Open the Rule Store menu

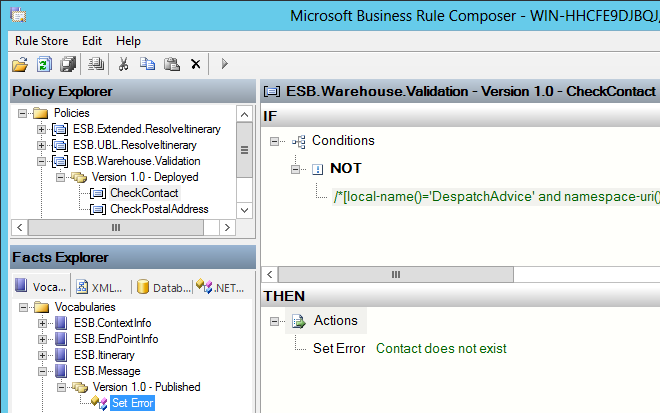[41, 41]
